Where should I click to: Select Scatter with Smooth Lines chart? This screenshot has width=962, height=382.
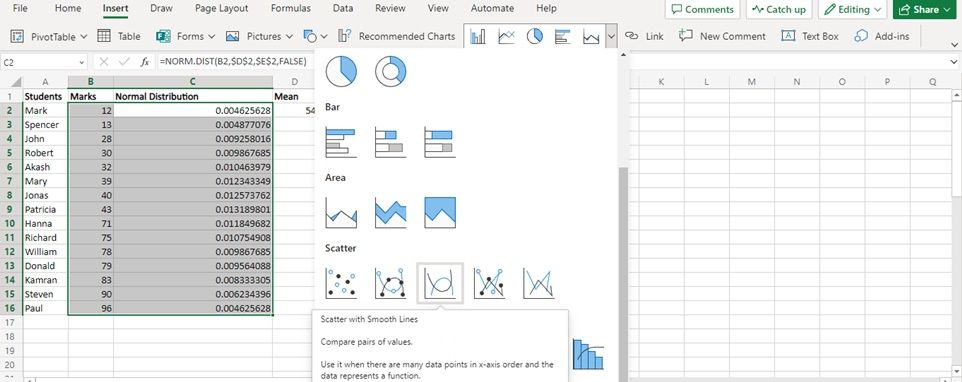[x=440, y=283]
